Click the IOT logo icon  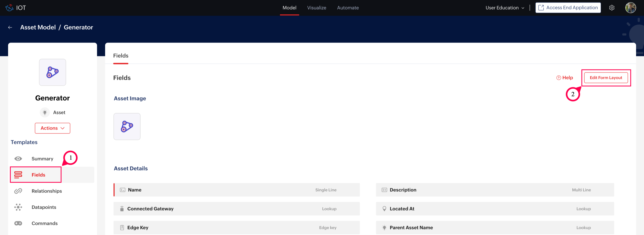[9, 8]
